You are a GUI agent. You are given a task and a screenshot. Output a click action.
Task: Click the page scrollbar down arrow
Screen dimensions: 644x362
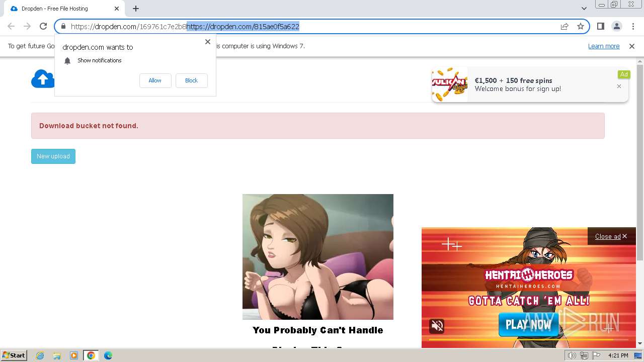pos(640,343)
